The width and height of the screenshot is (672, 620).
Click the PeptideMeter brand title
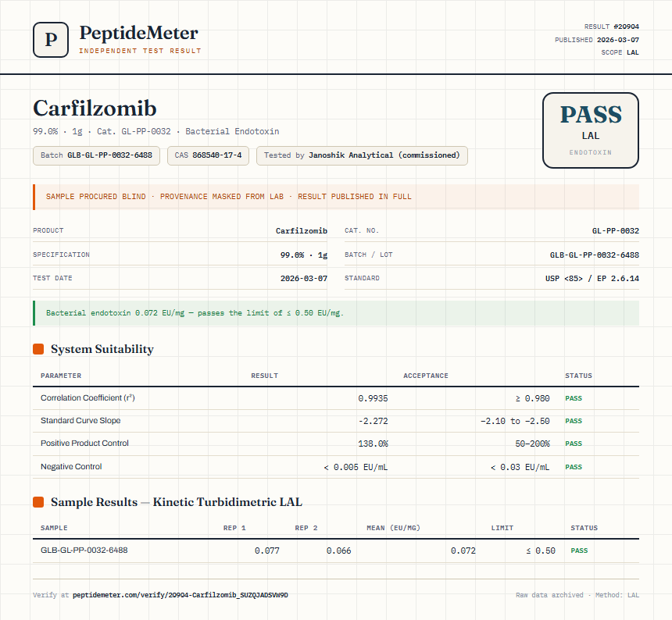[x=139, y=34]
